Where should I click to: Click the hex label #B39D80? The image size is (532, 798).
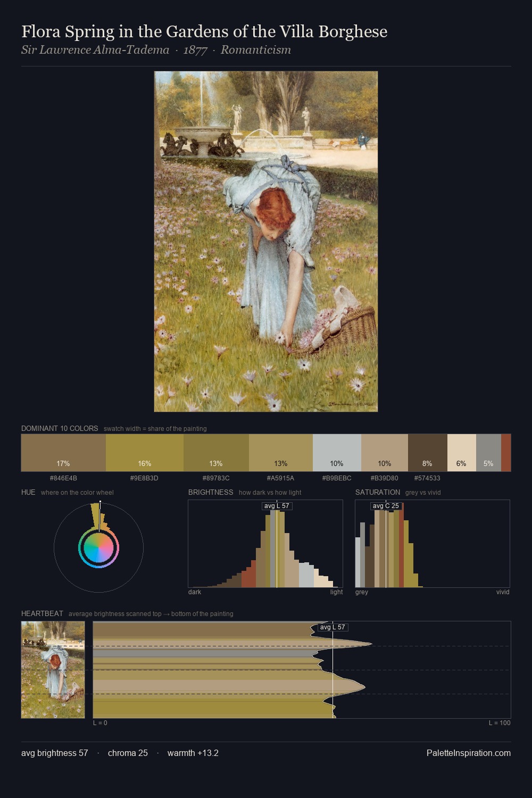tap(384, 478)
